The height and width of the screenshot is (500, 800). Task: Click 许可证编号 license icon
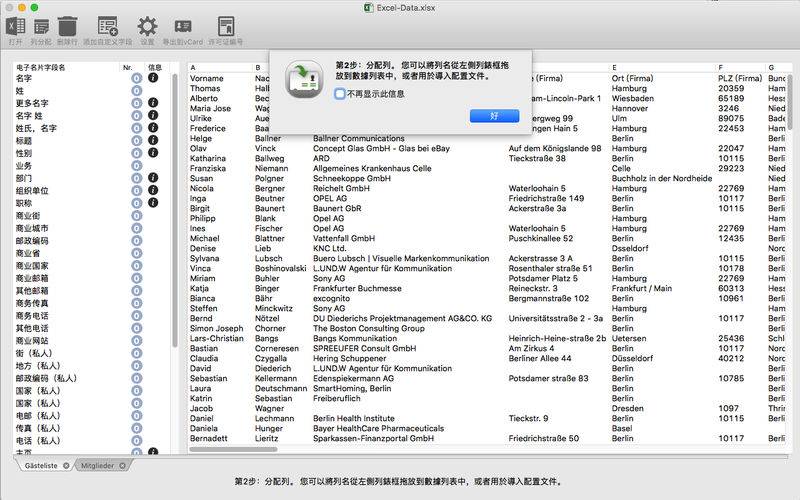[x=226, y=26]
